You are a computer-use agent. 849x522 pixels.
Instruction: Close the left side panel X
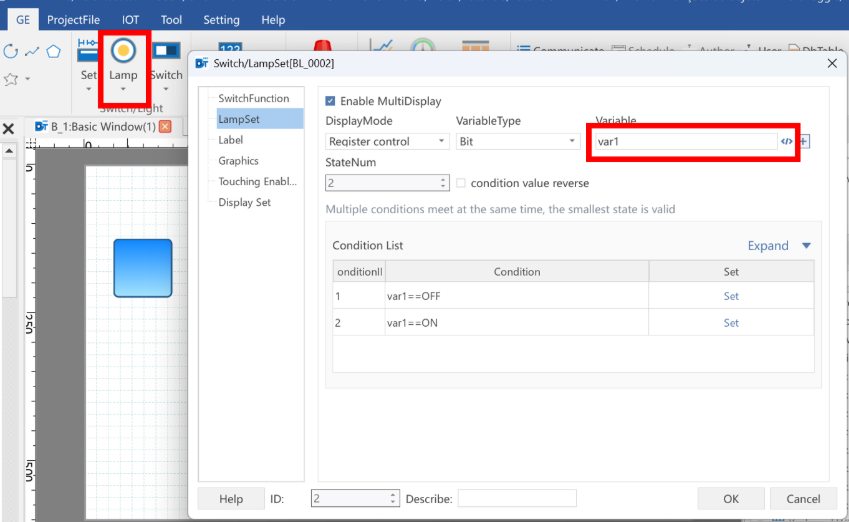8,129
